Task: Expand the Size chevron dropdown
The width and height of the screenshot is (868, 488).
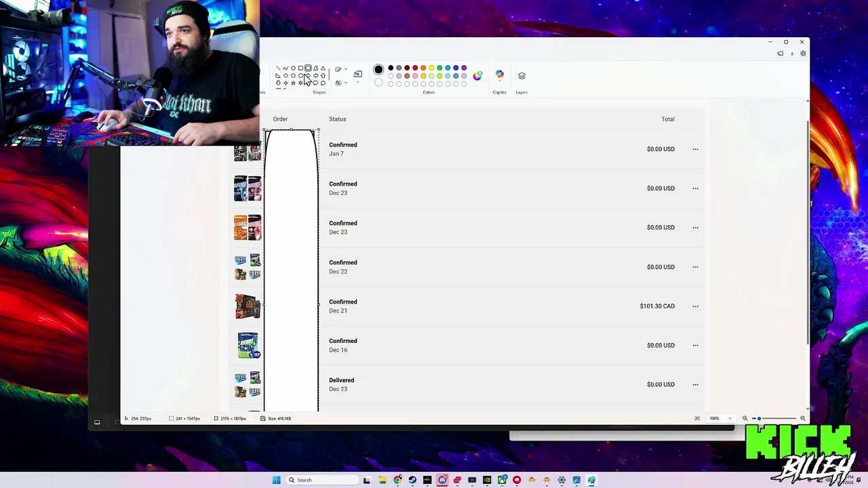Action: click(357, 82)
